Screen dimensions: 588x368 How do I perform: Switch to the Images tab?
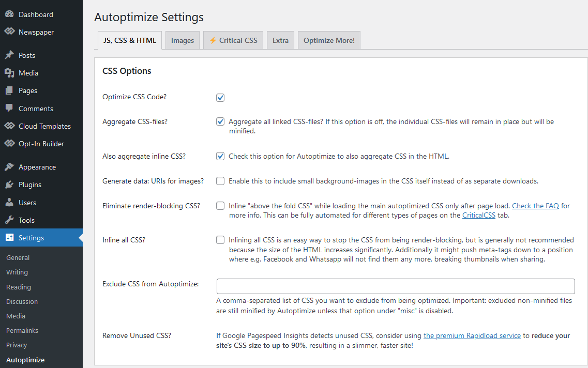point(183,40)
